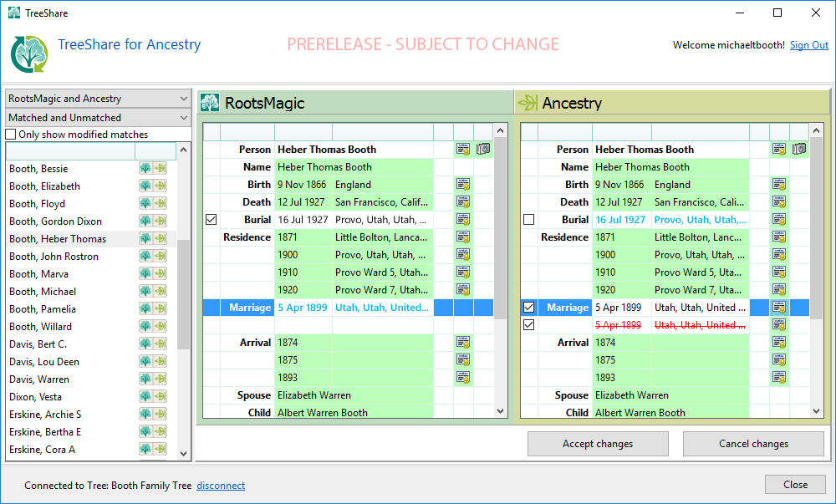Click source icon for RootsMagic Residence 1900
This screenshot has height=504, width=836.
coord(463,255)
